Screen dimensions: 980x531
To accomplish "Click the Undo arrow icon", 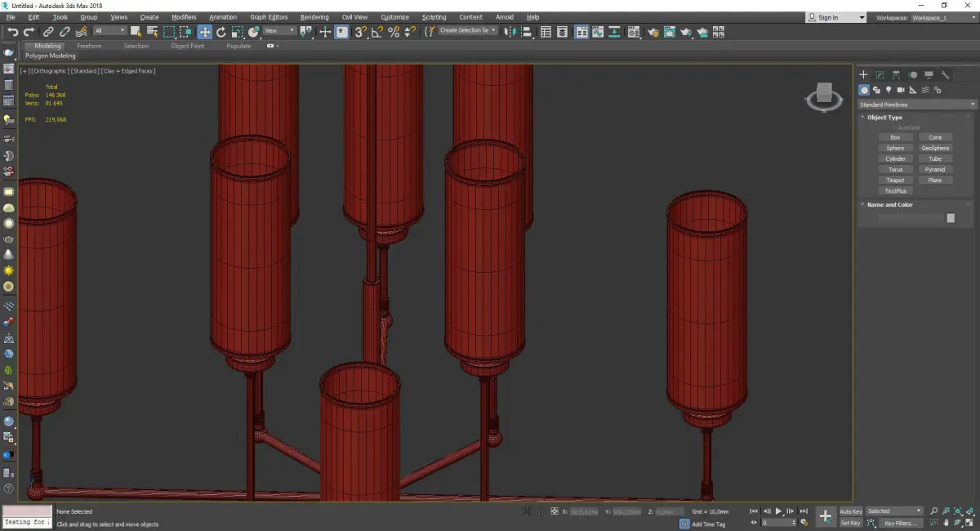I will [x=12, y=32].
